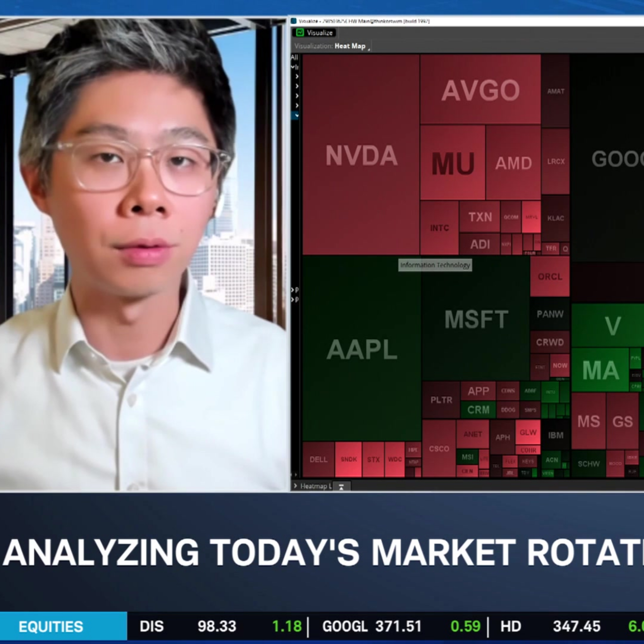This screenshot has height=644, width=644.
Task: Click the DIS quote in the ticker
Action: tap(221, 626)
